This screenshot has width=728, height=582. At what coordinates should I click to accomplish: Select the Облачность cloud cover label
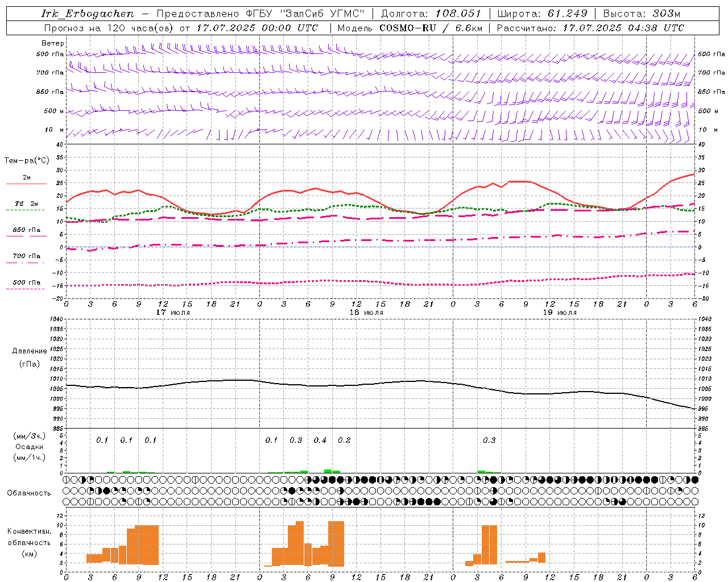pyautogui.click(x=29, y=493)
